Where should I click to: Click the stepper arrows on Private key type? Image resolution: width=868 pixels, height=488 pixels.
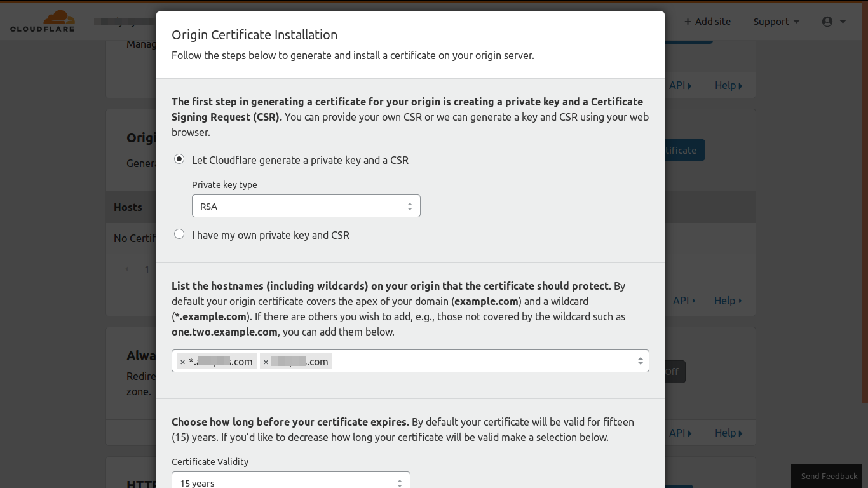[x=410, y=205]
